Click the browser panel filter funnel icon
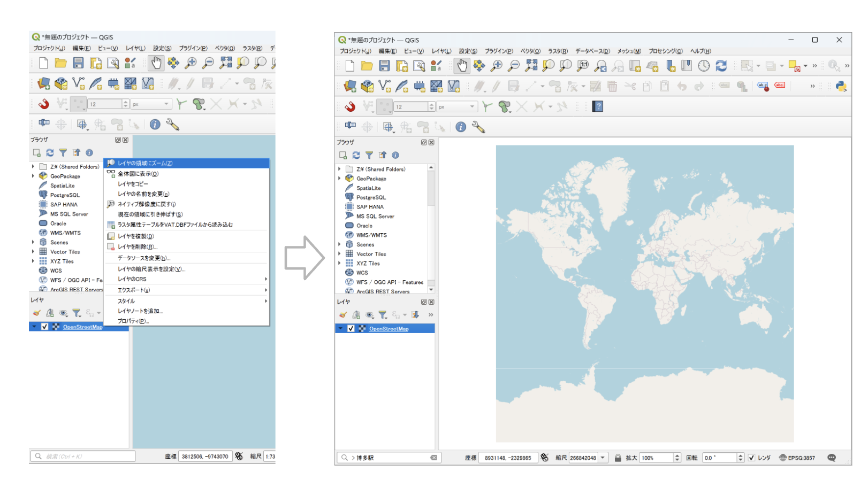Screen dimensions: 868x494 coord(369,155)
